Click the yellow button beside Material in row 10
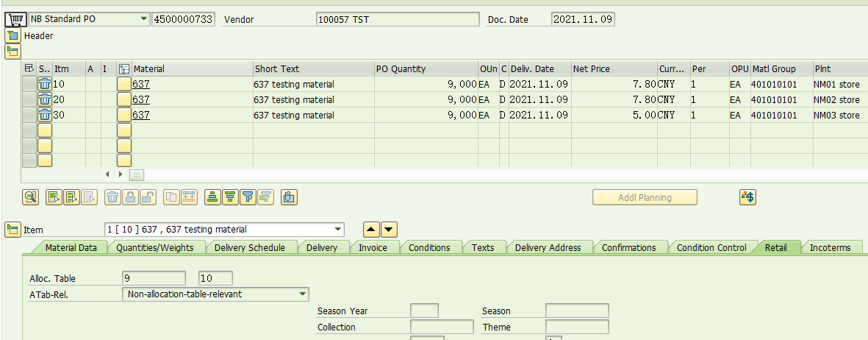Viewport: 868px width, 340px height. [124, 85]
